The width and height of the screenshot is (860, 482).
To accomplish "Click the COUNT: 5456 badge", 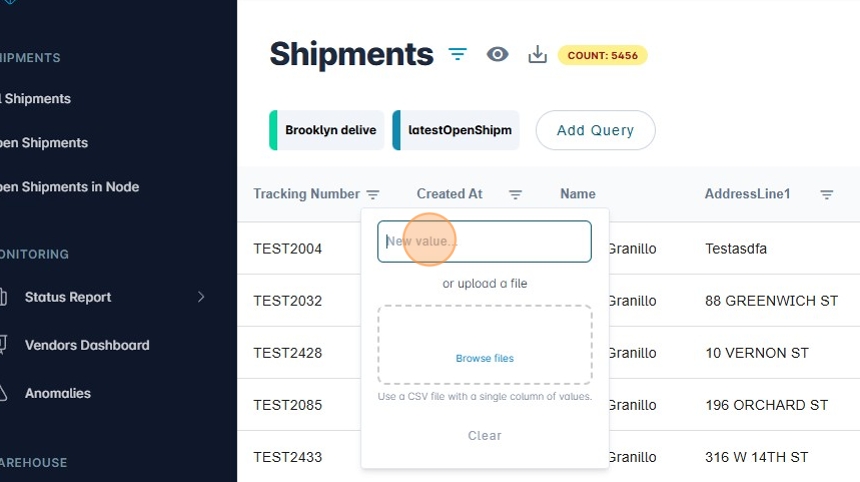I will tap(602, 55).
